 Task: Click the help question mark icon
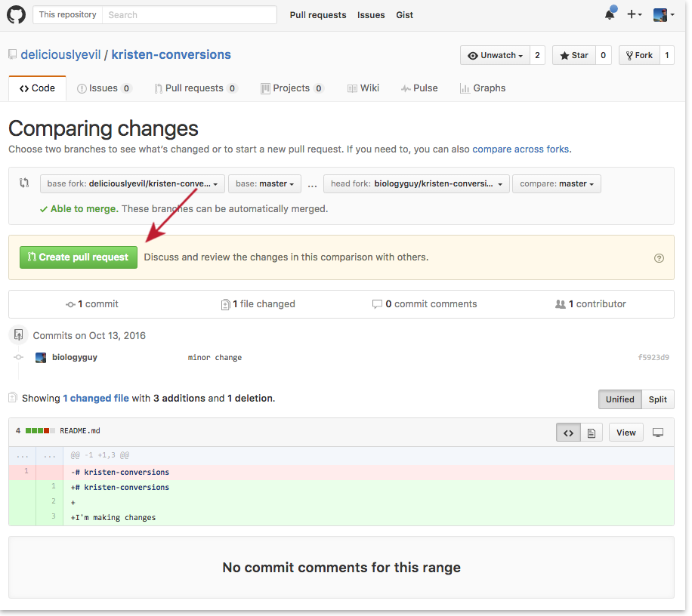[x=659, y=258]
